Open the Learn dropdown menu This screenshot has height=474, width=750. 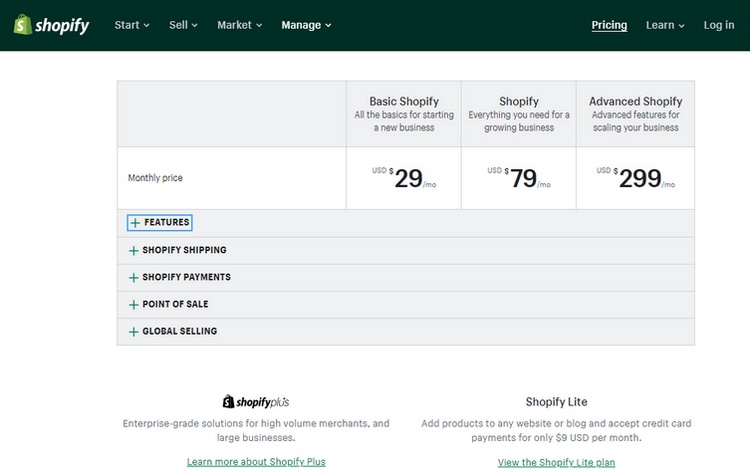click(x=665, y=25)
